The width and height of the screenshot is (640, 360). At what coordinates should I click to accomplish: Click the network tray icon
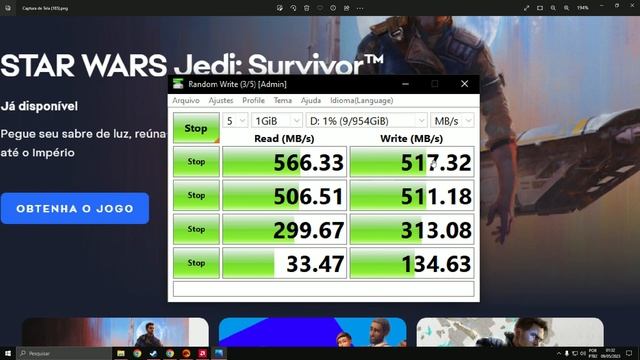(575, 353)
